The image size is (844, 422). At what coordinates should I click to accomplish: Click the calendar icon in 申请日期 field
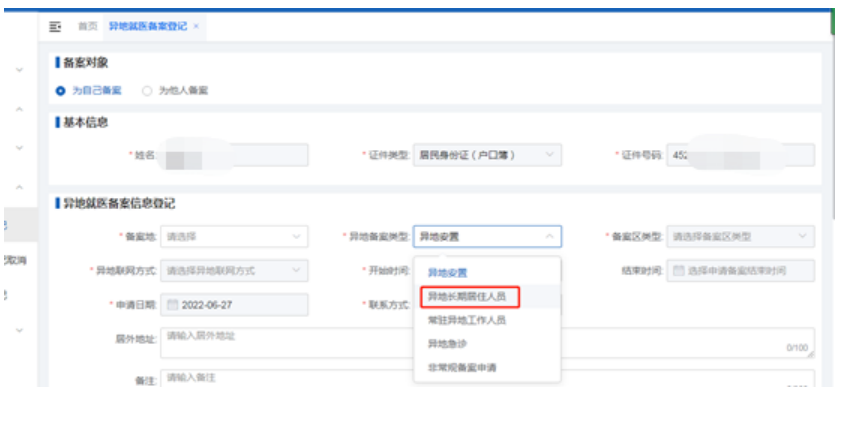tap(171, 303)
